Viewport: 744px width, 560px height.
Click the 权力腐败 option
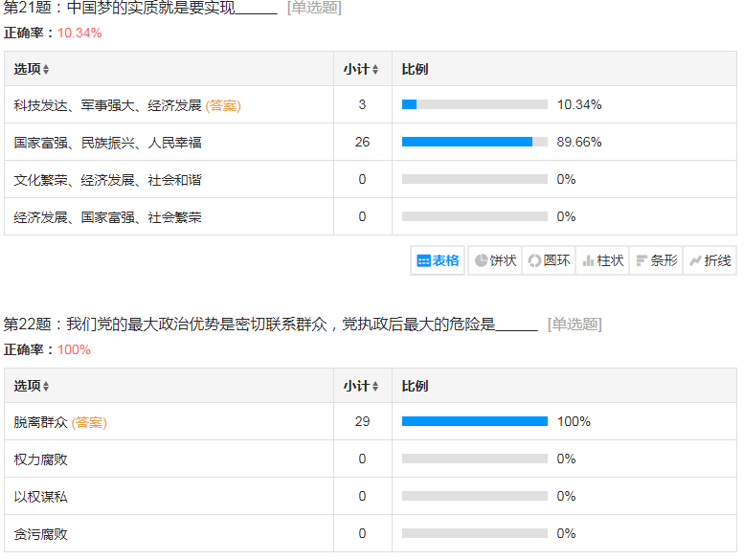[x=40, y=459]
